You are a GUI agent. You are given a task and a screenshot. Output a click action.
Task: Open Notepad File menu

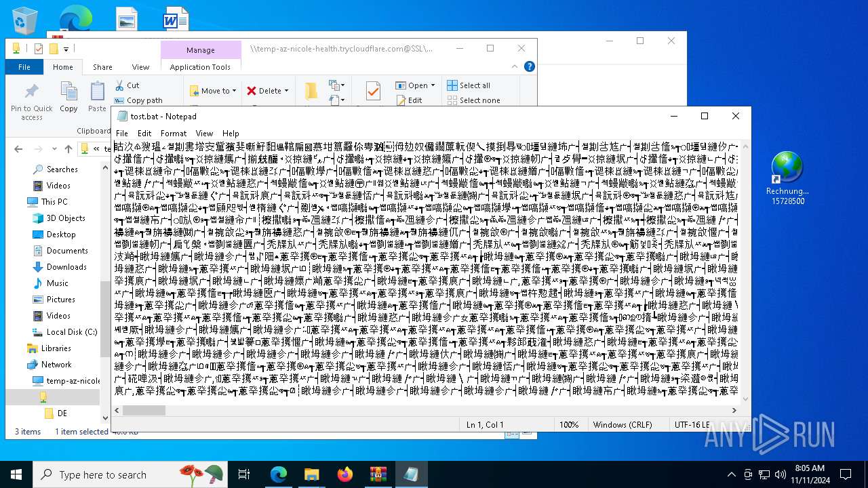tap(122, 134)
